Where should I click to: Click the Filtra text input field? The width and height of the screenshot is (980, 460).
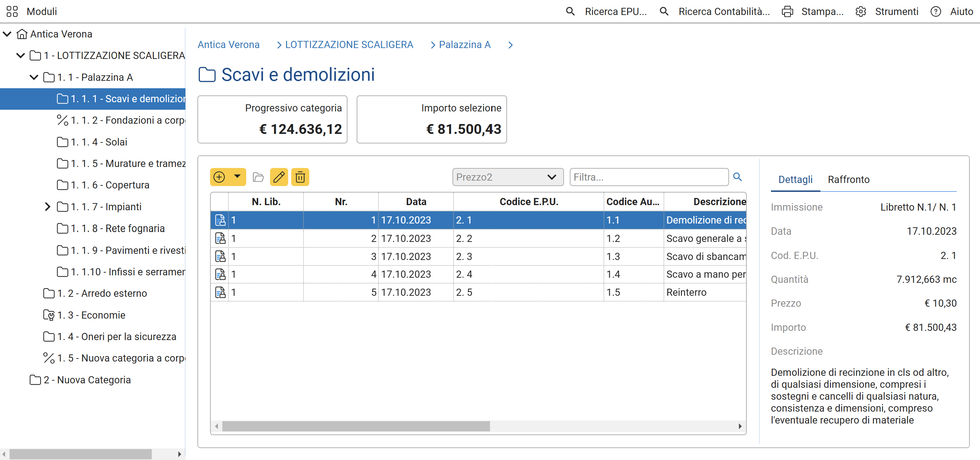pyautogui.click(x=649, y=177)
